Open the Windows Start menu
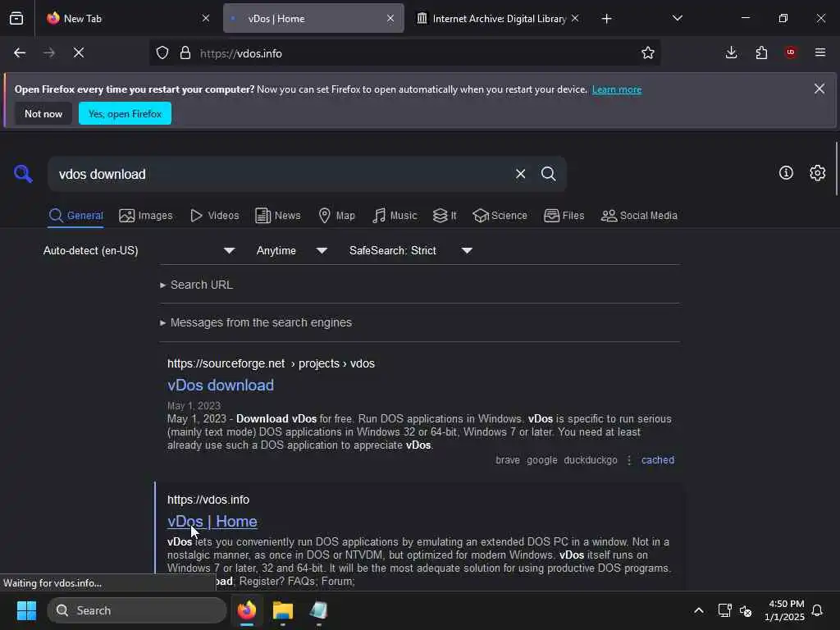This screenshot has width=840, height=630. (26, 610)
